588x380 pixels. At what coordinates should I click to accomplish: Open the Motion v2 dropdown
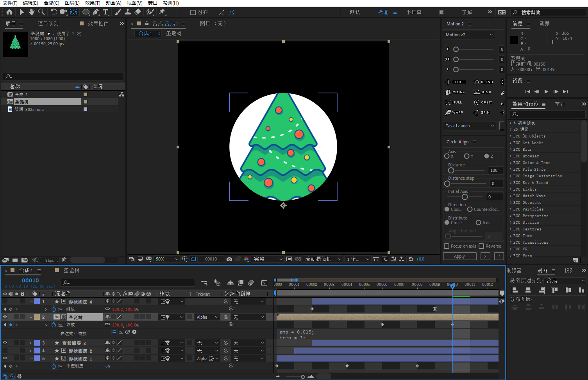pos(469,35)
